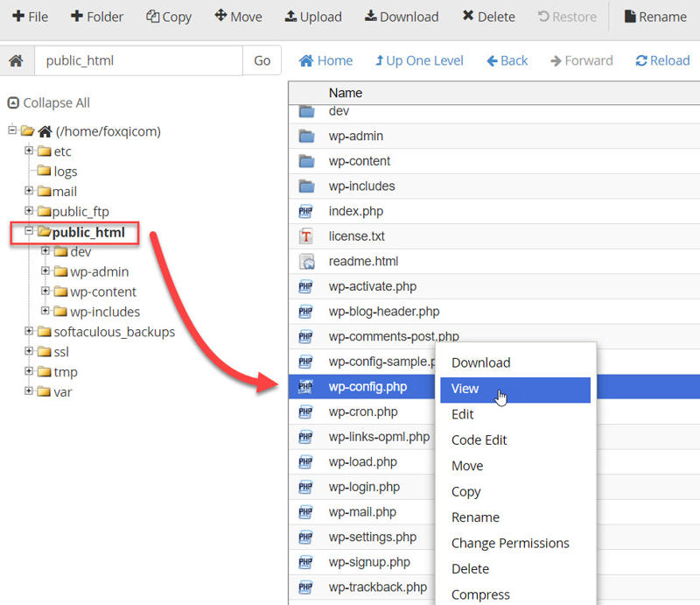Select the Download toolbar icon
Screen dimensions: 700x605
point(401,16)
